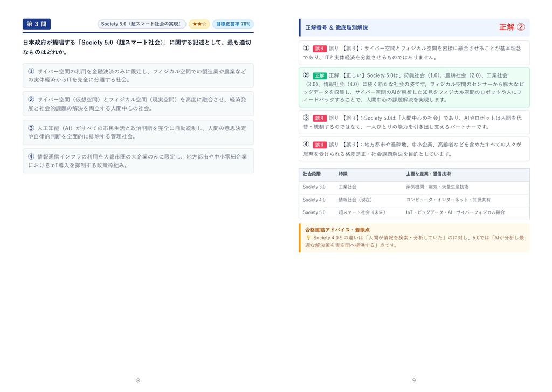The width and height of the screenshot is (552, 392).
Task: Click the green 正解 badge in explanation ②
Action: (319, 75)
